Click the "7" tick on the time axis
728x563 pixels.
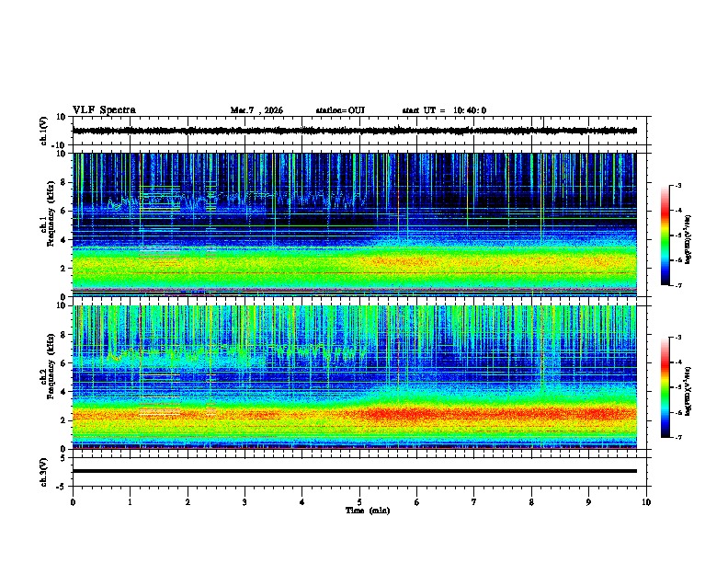474,502
